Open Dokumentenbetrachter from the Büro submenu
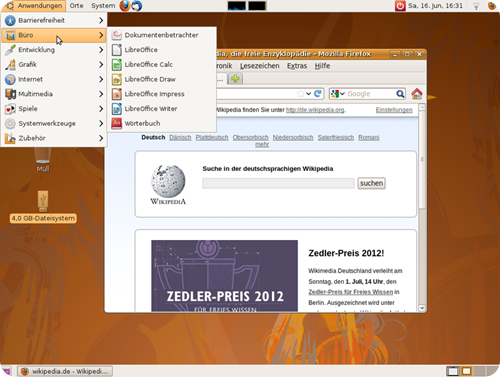The image size is (500, 377). (x=162, y=35)
